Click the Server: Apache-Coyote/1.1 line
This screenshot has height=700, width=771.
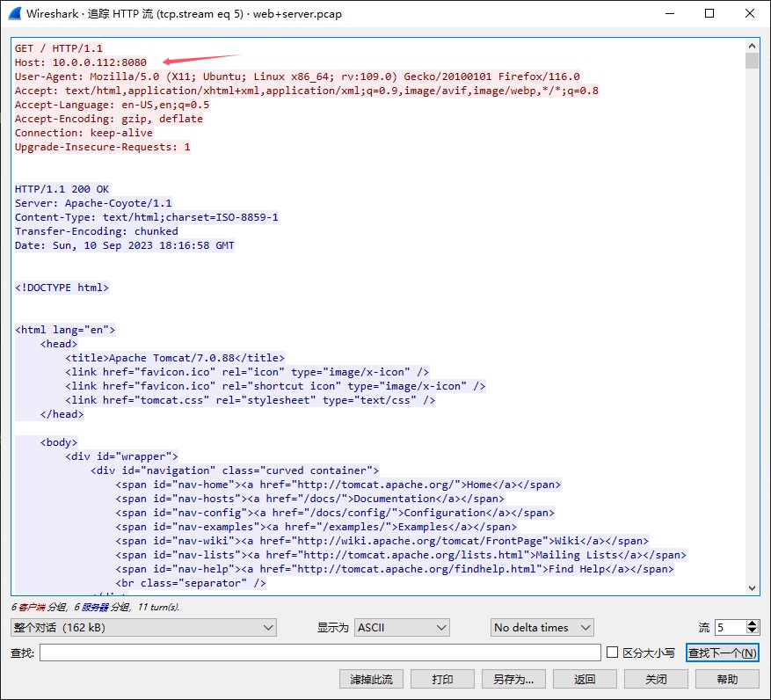93,203
